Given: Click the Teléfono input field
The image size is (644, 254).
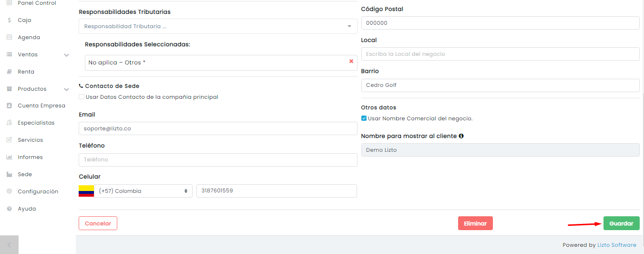Looking at the screenshot, I should [218, 160].
